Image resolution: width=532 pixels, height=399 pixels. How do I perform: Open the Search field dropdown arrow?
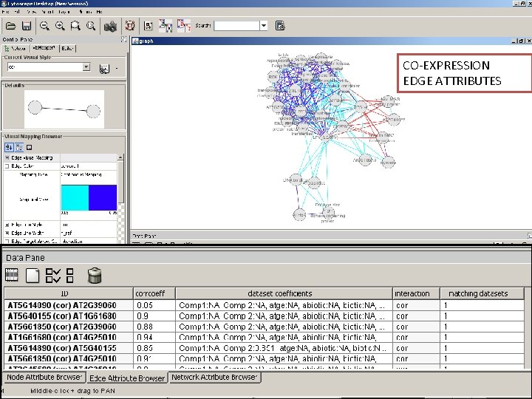tap(263, 26)
